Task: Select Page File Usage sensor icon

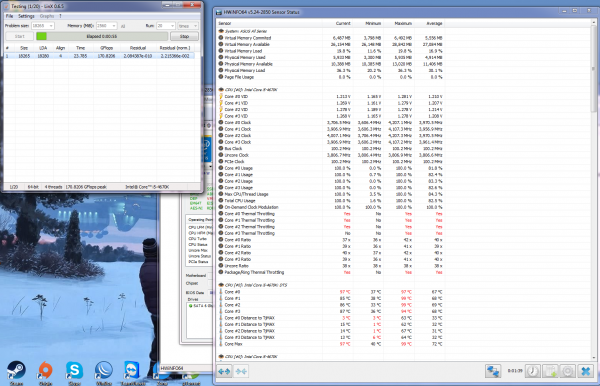Action: pos(221,77)
